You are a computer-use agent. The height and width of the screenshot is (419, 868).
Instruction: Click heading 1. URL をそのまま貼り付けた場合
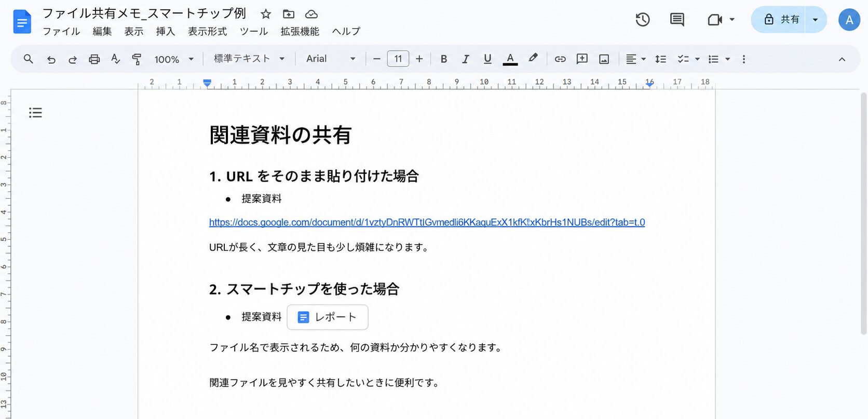(314, 176)
